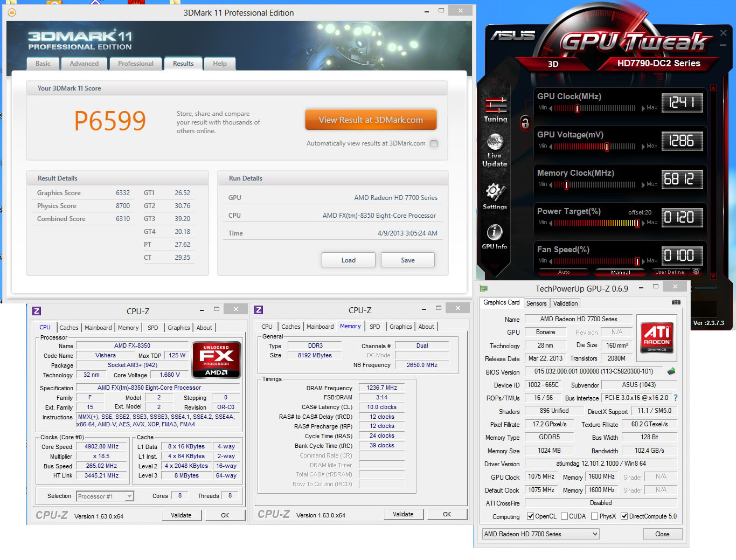Click View Result at 3DMark.com button
Screen dimensions: 736x560
[371, 120]
